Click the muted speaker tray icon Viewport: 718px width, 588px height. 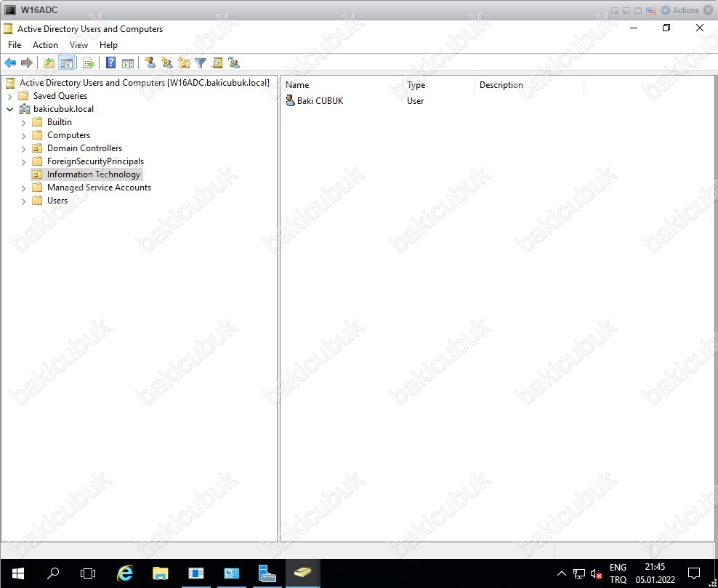[596, 573]
